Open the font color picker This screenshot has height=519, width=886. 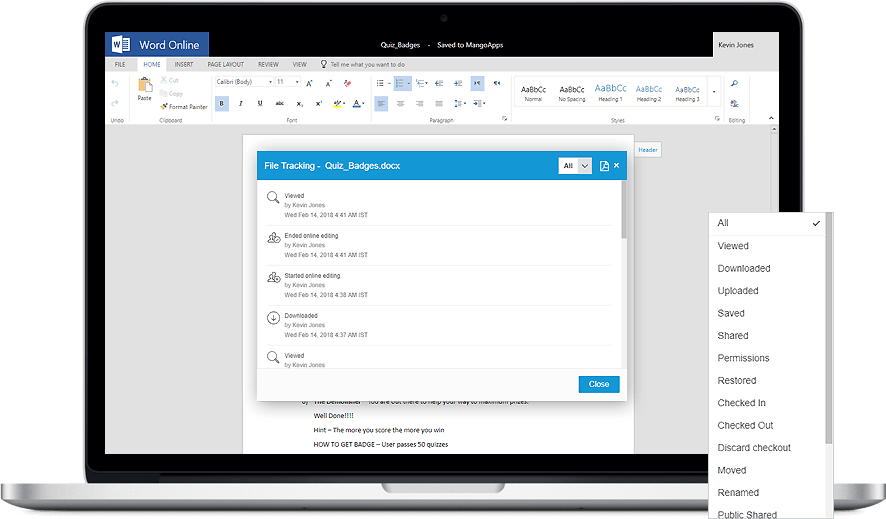tap(358, 103)
